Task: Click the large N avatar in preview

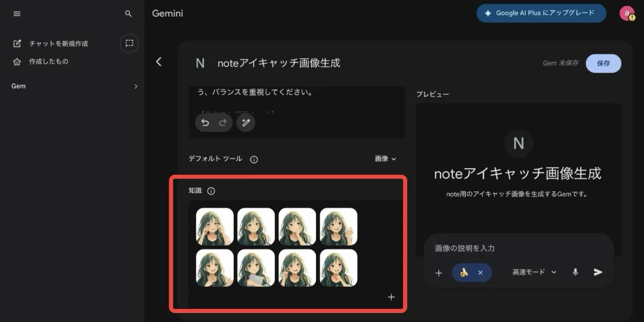Action: (519, 143)
